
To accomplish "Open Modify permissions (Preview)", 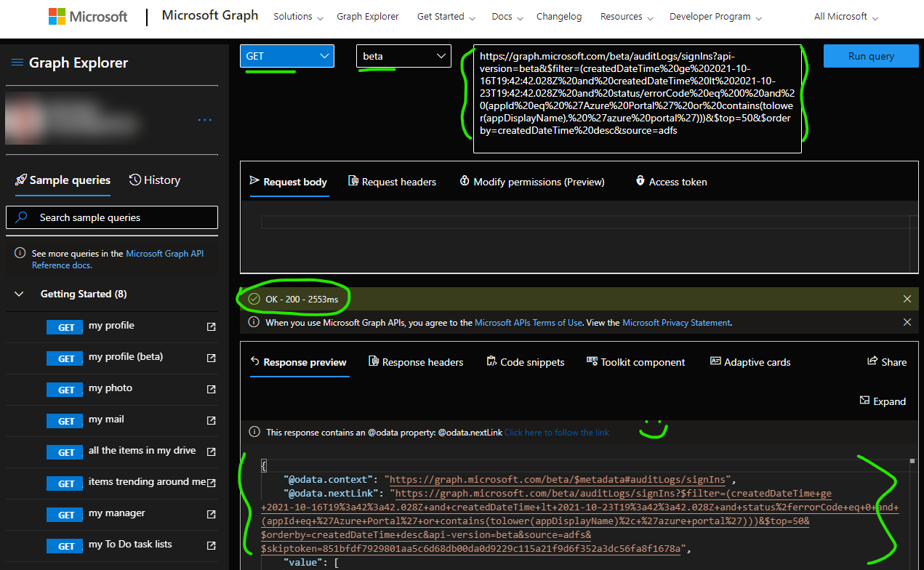I will [x=532, y=182].
